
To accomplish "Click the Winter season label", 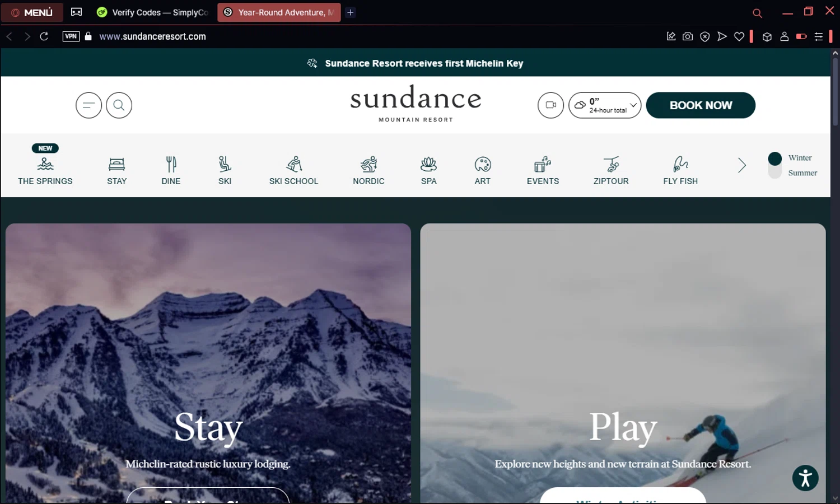I will (x=800, y=158).
